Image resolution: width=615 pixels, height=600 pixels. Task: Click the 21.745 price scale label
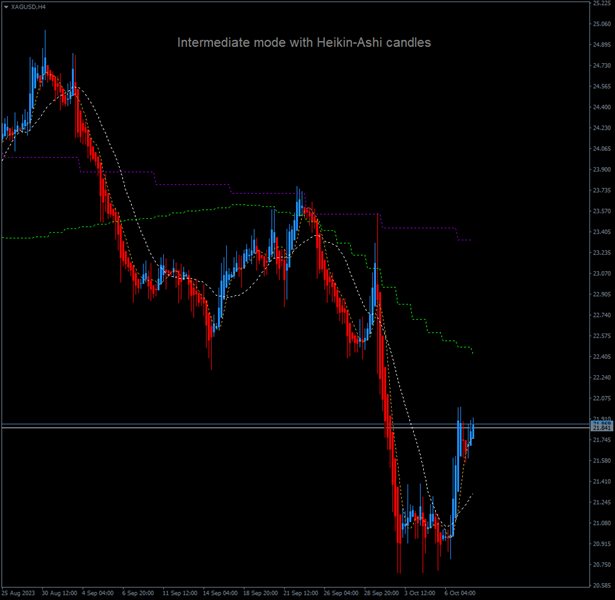(602, 440)
